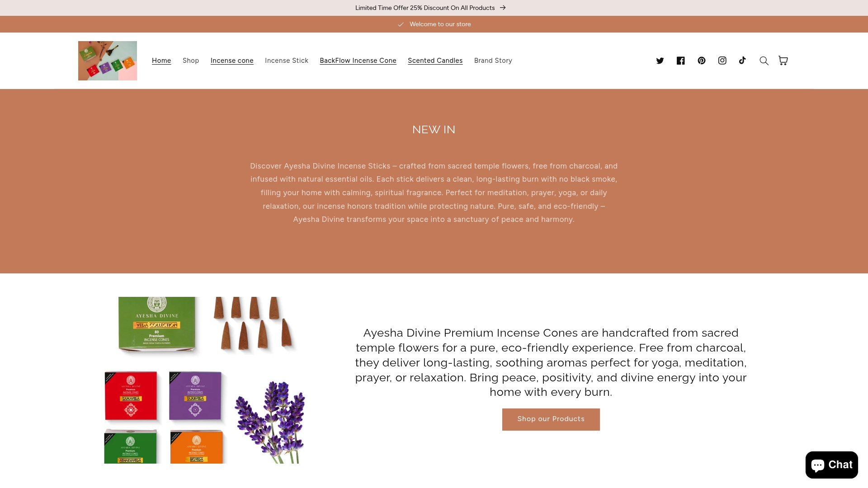Select Incense Stick in navigation
Viewport: 868px width, 488px height.
[x=287, y=61]
